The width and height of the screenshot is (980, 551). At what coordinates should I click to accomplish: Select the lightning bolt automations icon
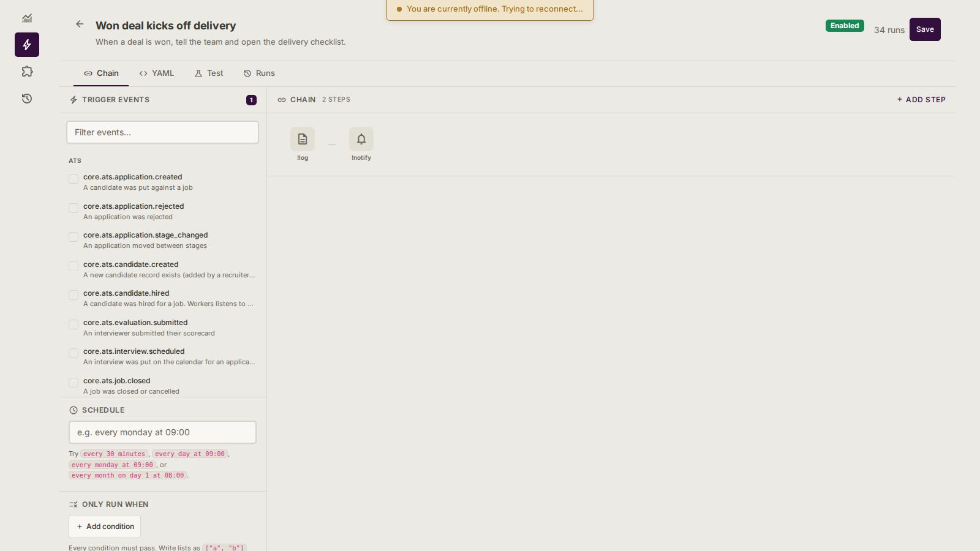pyautogui.click(x=27, y=45)
